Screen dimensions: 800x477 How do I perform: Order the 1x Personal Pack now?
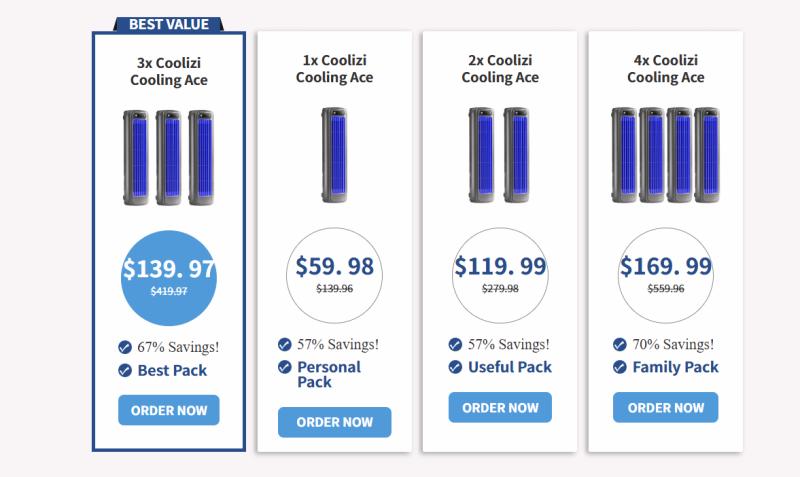click(x=335, y=422)
